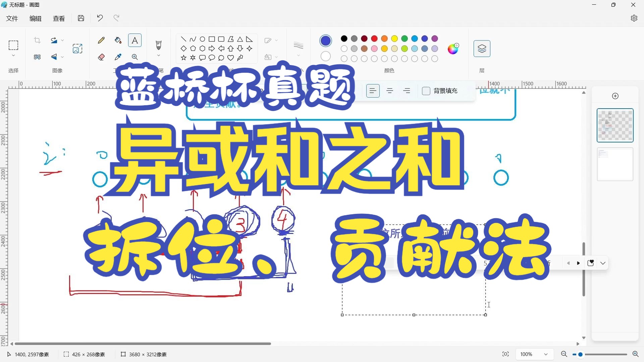Pick the yellow color swatch
Viewport: 644px width, 362px height.
click(x=394, y=39)
